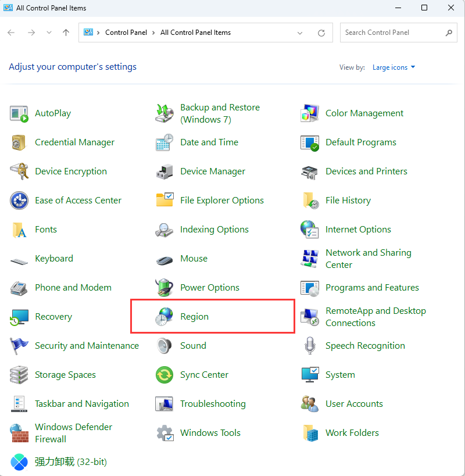Click the Security and Maintenance flag icon
The height and width of the screenshot is (476, 465).
coord(19,346)
